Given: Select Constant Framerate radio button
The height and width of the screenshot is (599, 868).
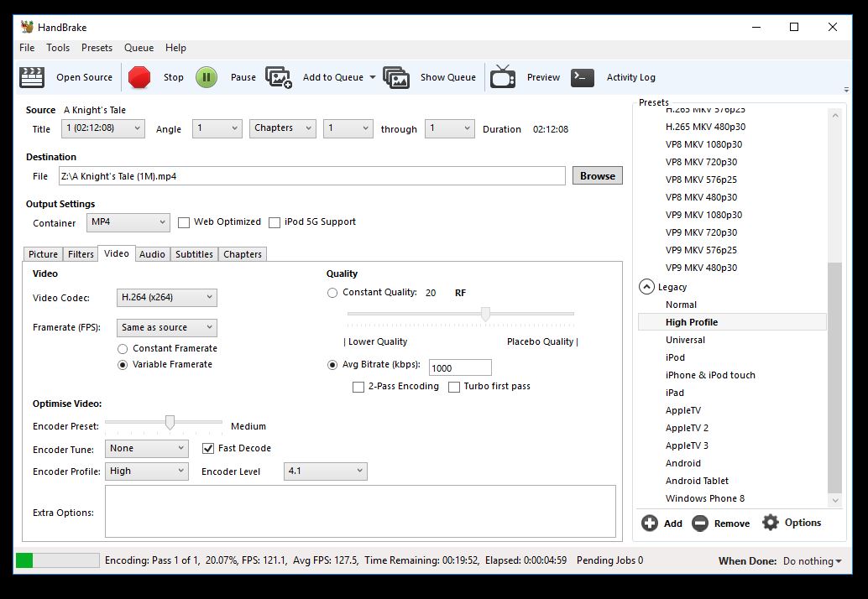Looking at the screenshot, I should 123,349.
